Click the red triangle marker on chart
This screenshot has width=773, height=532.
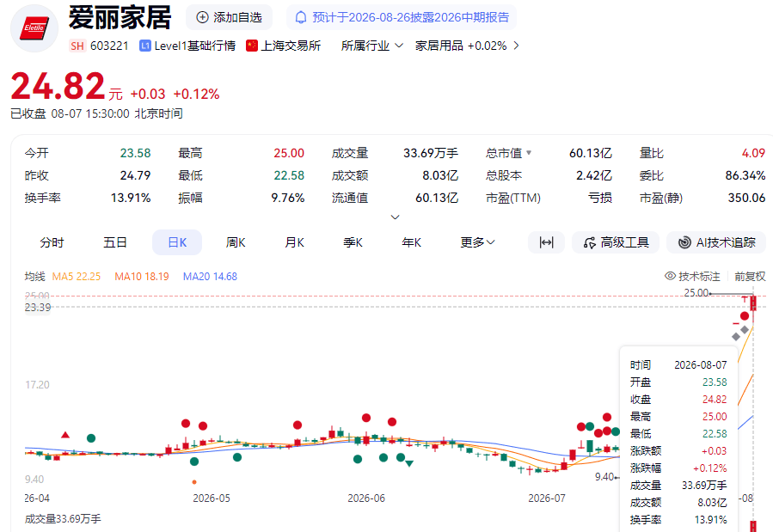click(65, 435)
